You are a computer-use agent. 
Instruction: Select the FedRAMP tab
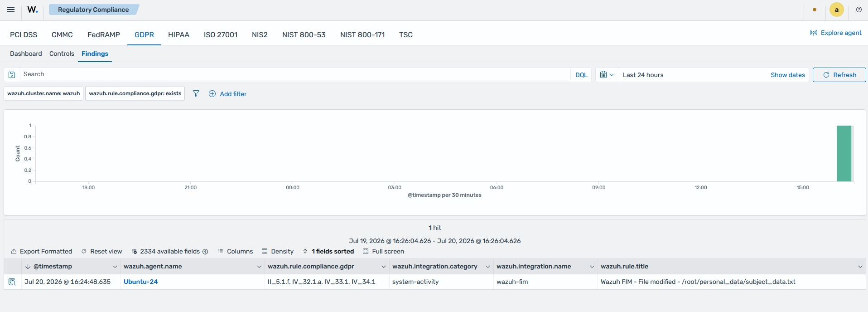tap(104, 34)
